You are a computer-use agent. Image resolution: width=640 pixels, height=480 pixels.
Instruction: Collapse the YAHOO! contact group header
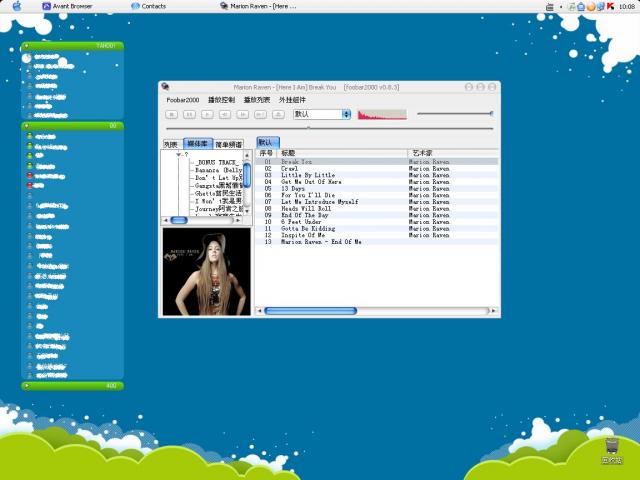[x=73, y=46]
